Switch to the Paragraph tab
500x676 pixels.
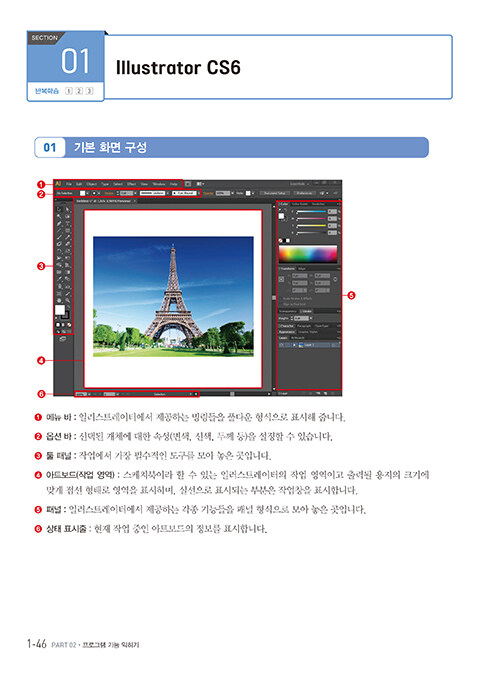[x=304, y=326]
